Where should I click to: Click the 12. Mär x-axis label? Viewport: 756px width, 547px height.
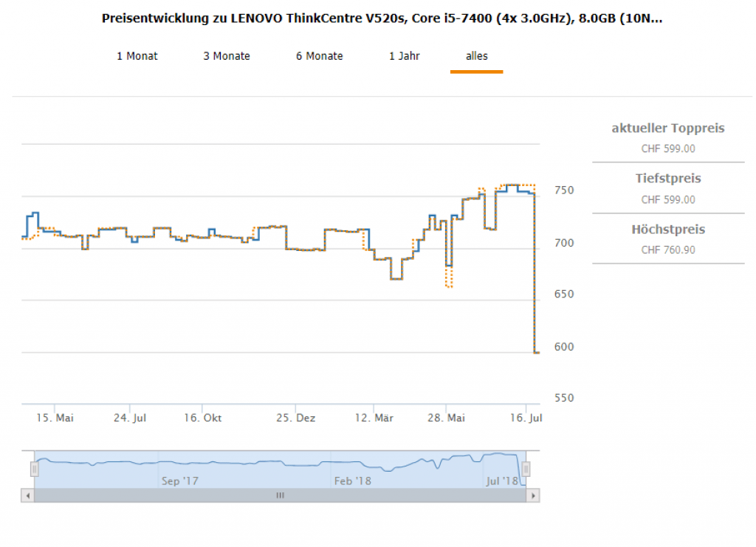tap(374, 418)
